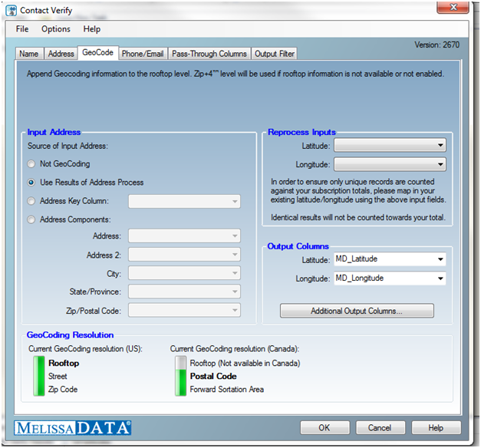Choose the Address Key Column radio button
Image resolution: width=481 pixels, height=448 pixels.
tap(31, 201)
